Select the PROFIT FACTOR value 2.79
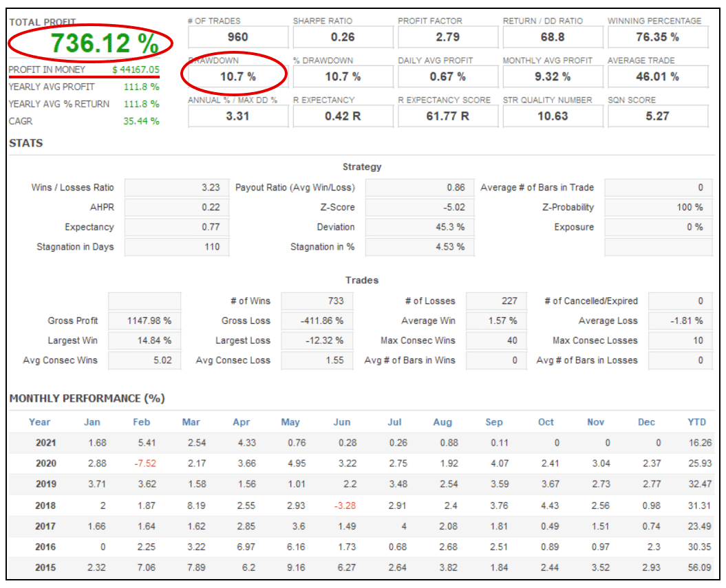Image resolution: width=726 pixels, height=588 pixels. (447, 36)
